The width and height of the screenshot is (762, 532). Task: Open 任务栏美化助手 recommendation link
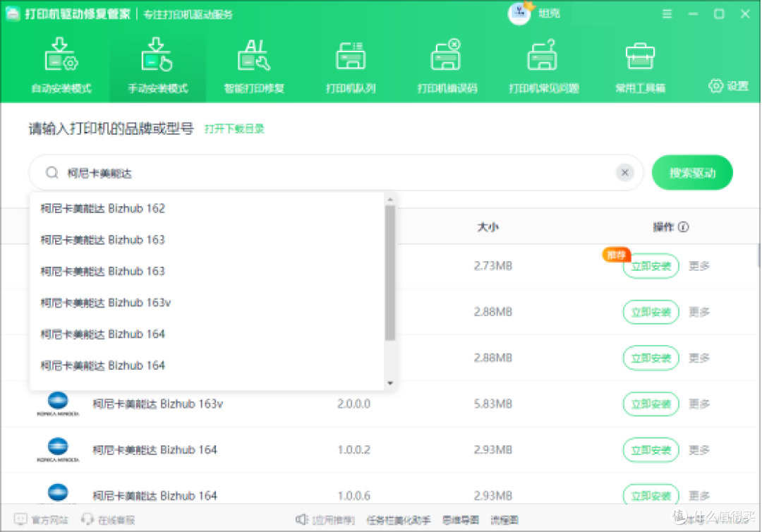pos(399,520)
